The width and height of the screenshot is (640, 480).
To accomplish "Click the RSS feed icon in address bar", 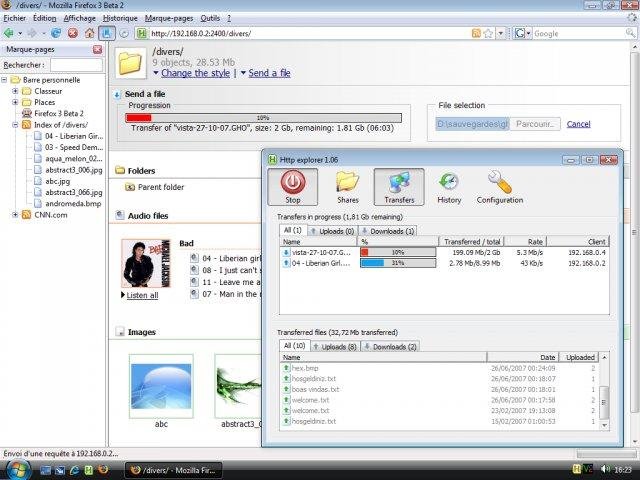I will click(476, 33).
